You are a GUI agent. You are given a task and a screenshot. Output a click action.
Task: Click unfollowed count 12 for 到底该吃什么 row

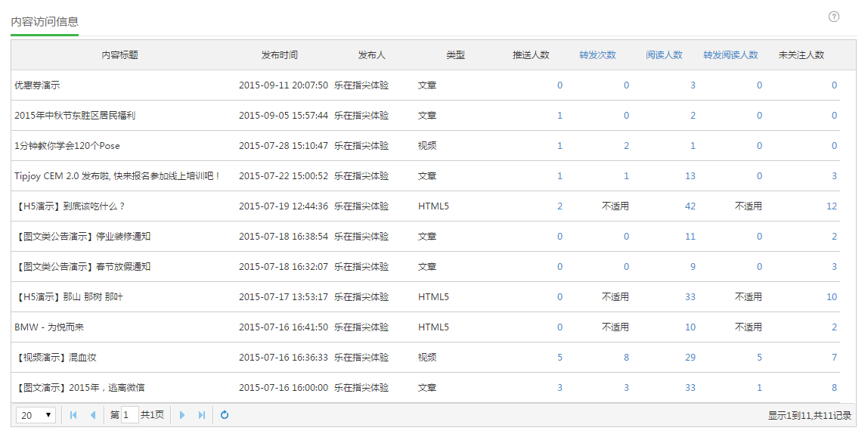832,206
